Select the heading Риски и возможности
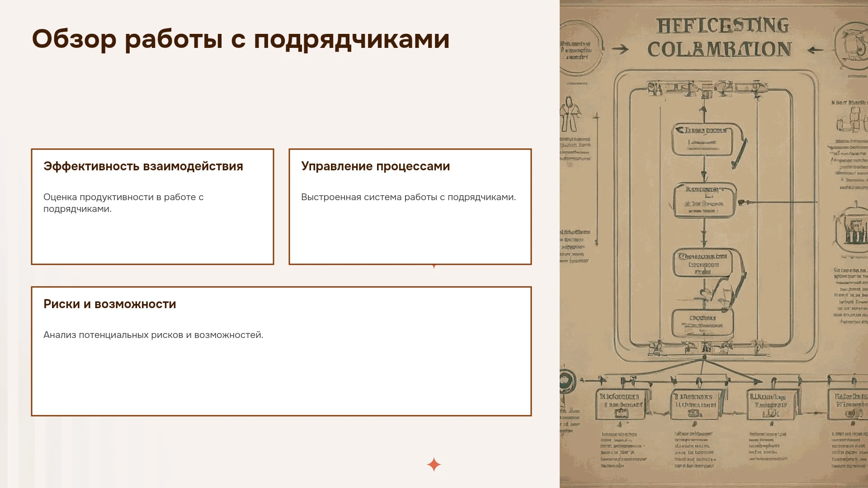 (110, 304)
